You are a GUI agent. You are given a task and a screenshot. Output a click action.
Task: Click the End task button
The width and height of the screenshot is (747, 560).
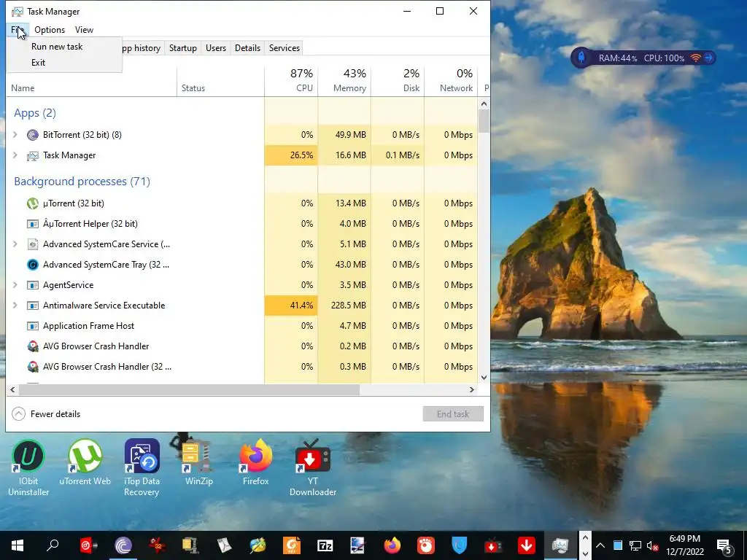(453, 414)
